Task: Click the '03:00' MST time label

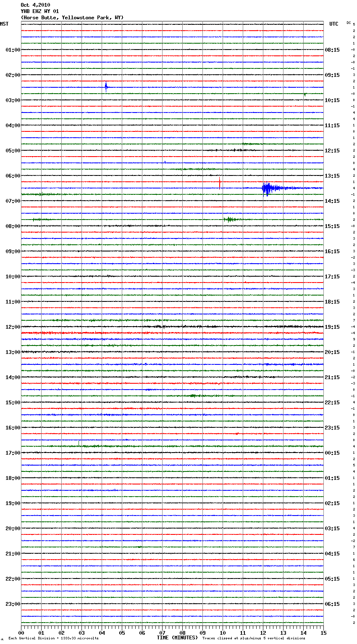Action: [13, 100]
